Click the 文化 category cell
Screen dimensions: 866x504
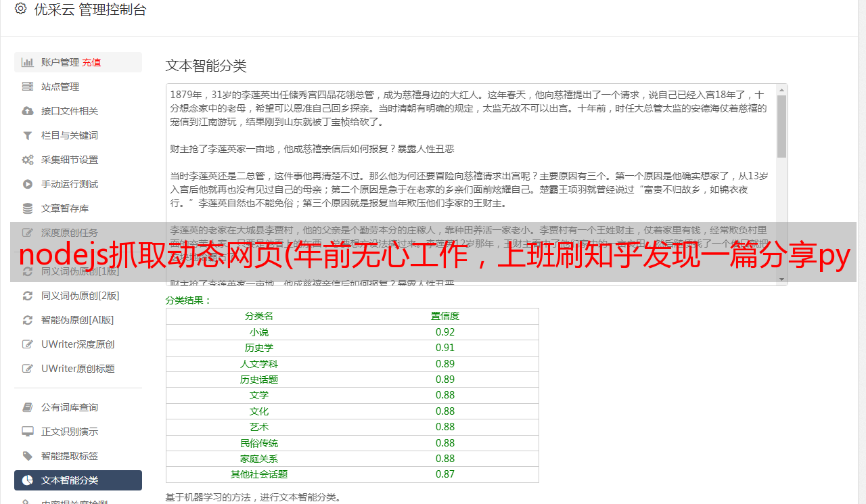259,411
